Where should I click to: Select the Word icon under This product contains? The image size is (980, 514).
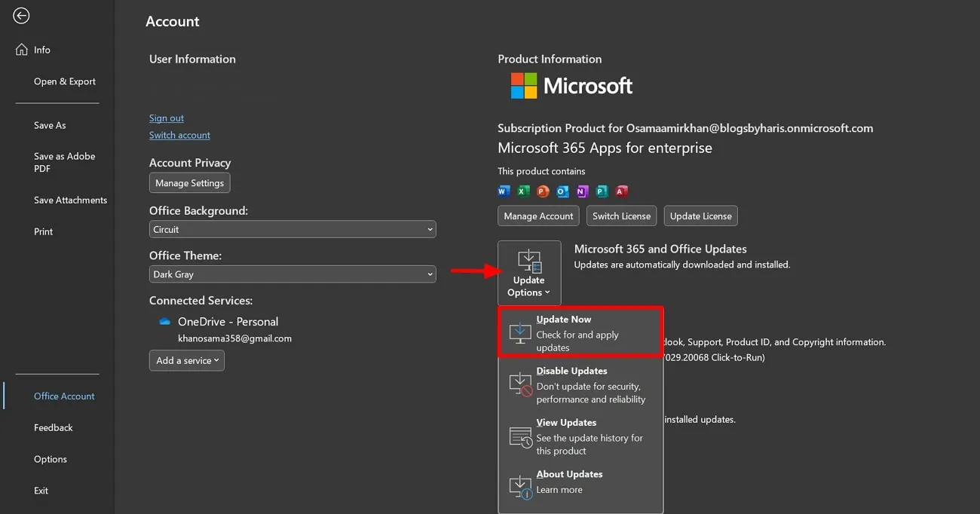click(504, 191)
